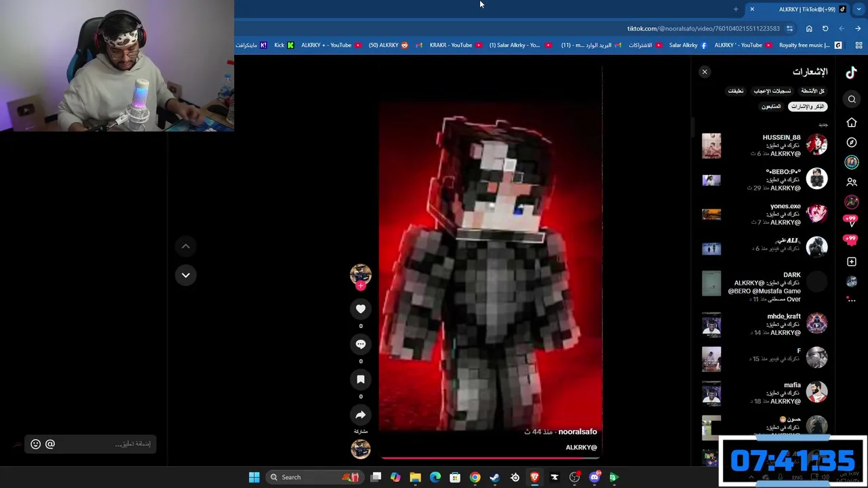Image resolution: width=868 pixels, height=488 pixels.
Task: Open the browser apps grid icon
Action: (x=859, y=45)
